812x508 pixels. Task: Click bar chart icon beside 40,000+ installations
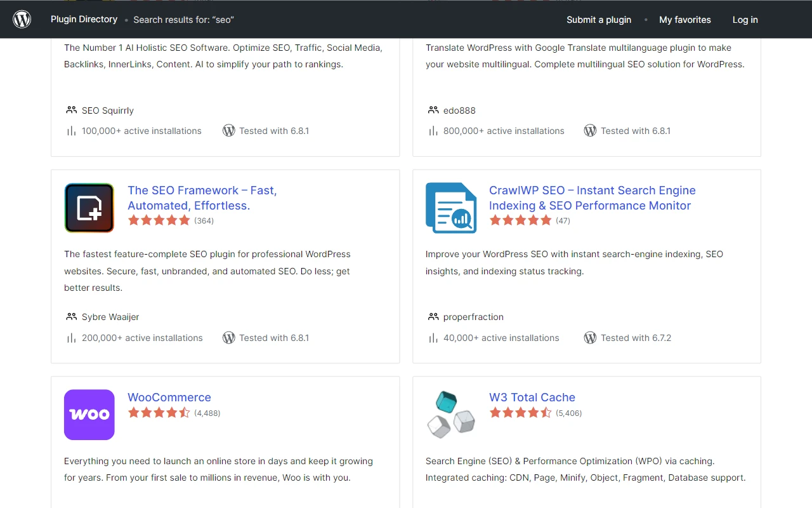pyautogui.click(x=433, y=338)
